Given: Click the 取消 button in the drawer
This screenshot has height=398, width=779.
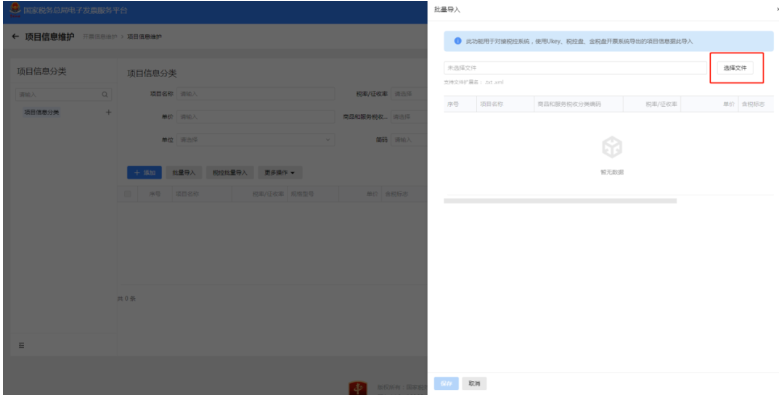Looking at the screenshot, I should [x=474, y=384].
